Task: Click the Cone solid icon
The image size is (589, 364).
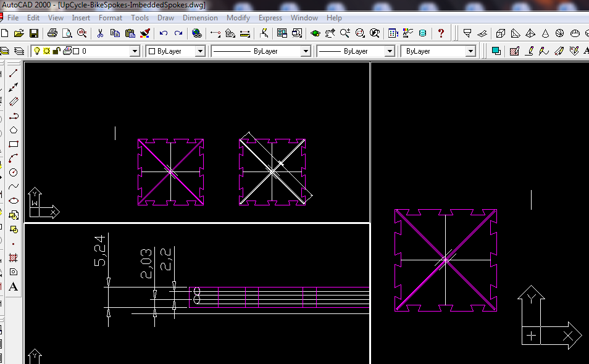Action: (545, 33)
